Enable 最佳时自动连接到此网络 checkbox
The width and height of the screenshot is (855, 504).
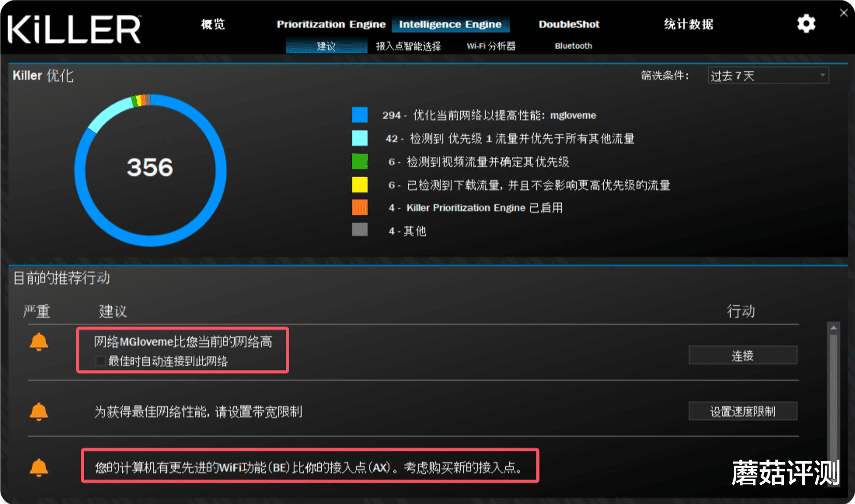click(101, 361)
